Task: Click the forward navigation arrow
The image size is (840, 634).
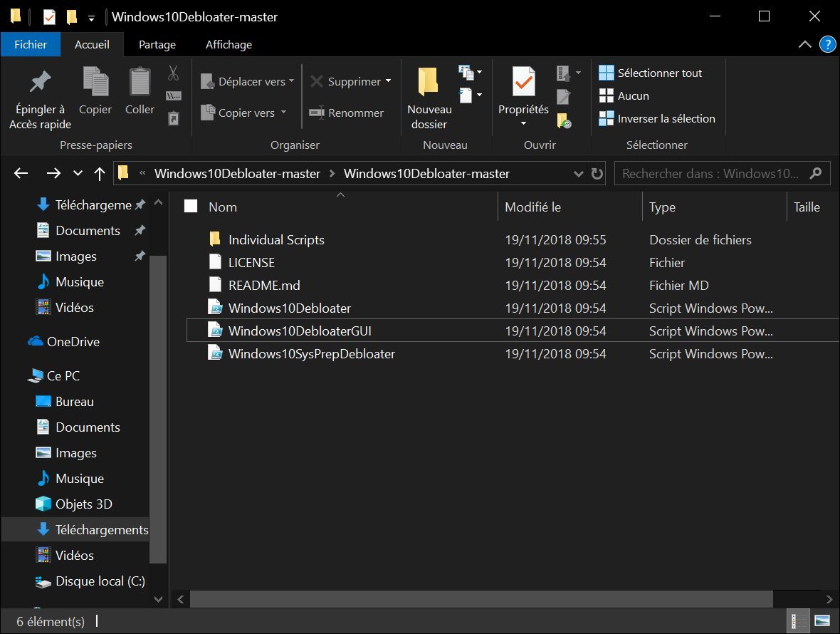Action: (53, 173)
